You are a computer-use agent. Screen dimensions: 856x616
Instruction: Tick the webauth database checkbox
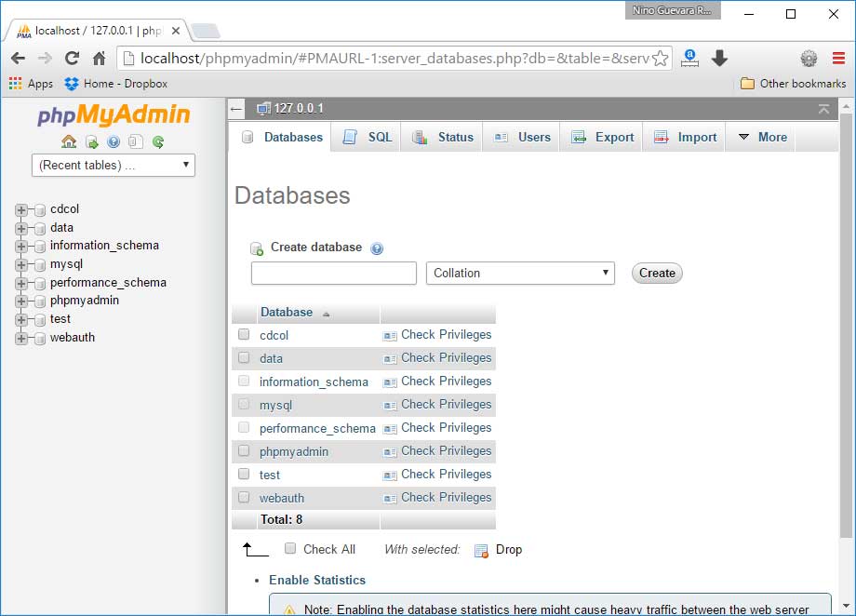[x=244, y=497]
